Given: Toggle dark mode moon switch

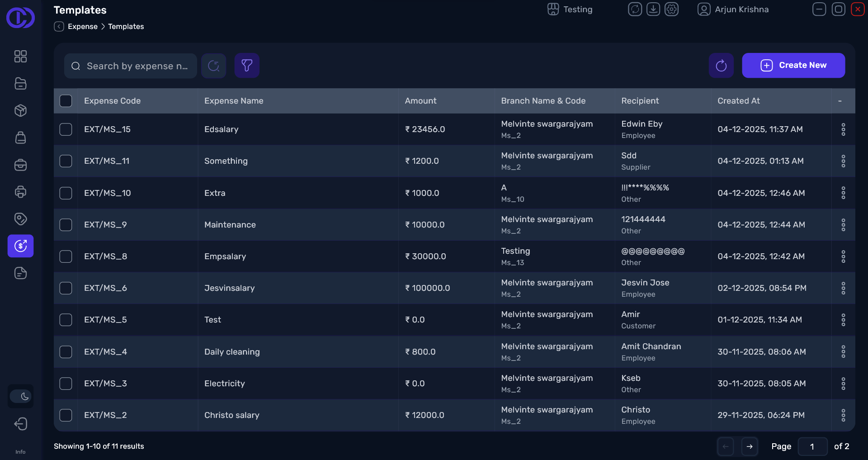Looking at the screenshot, I should tap(21, 397).
